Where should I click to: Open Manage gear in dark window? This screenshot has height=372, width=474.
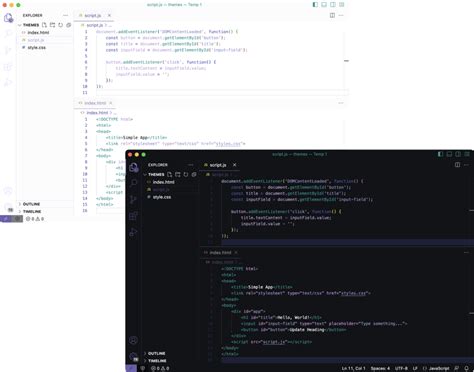click(134, 357)
